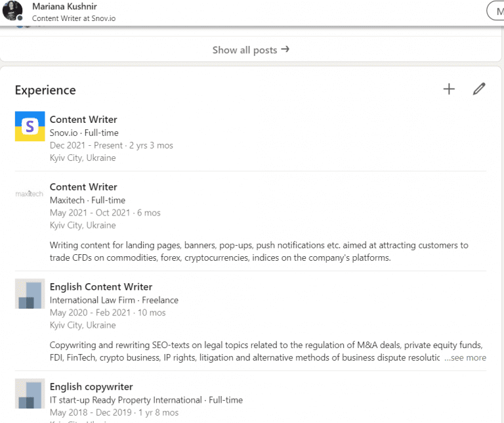Click Maxitech landing pages description text
This screenshot has width=504, height=423.
tap(259, 252)
